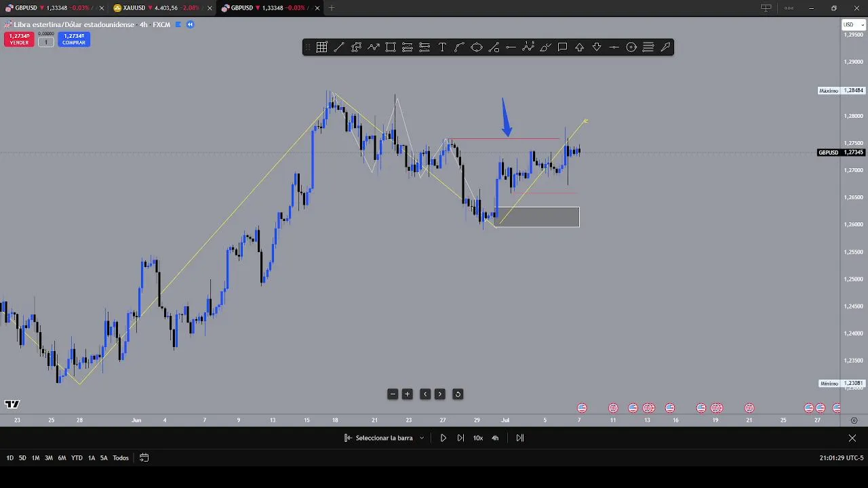Select the arrow down marker tool
The width and height of the screenshot is (868, 488).
(597, 47)
